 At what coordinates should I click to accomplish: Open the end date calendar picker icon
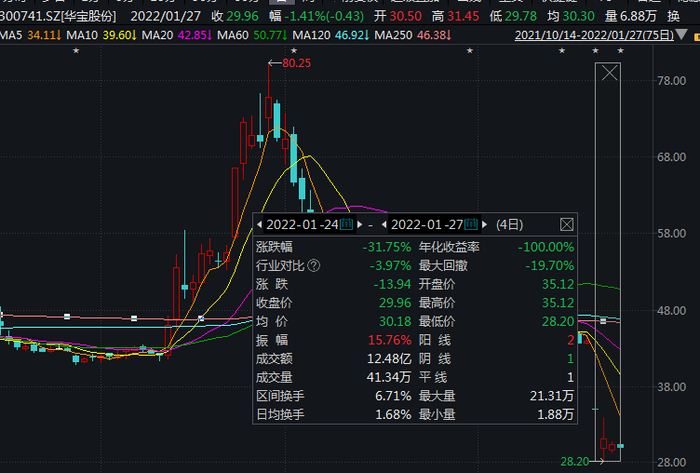tap(471, 224)
